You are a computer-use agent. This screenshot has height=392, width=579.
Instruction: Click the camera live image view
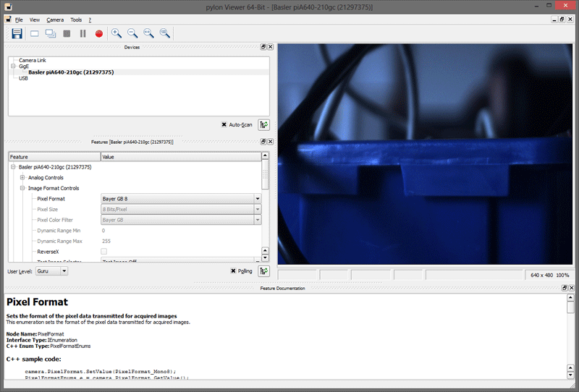[425, 154]
